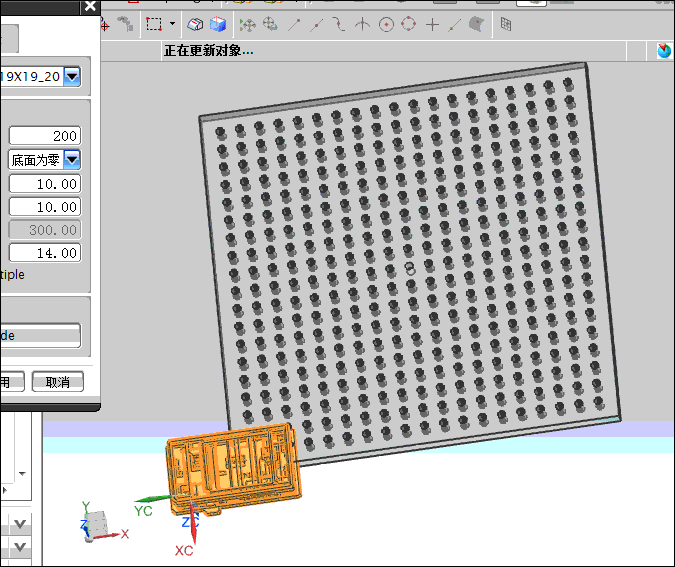Image resolution: width=675 pixels, height=567 pixels.
Task: Click the status text 正在更新对象…
Action: 208,51
